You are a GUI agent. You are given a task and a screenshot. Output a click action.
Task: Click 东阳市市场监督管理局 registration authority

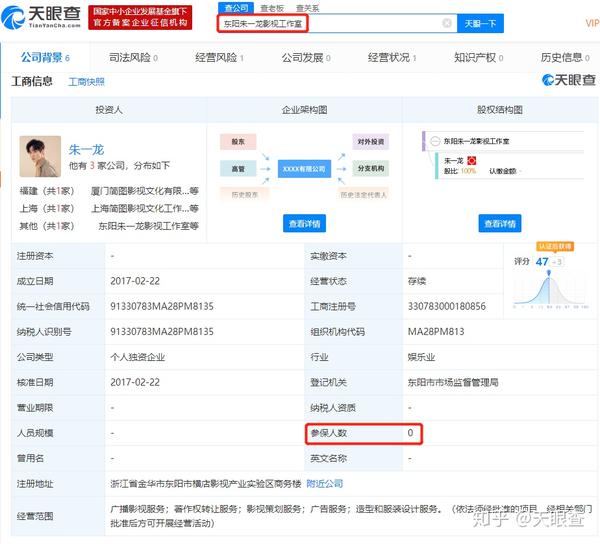(453, 383)
